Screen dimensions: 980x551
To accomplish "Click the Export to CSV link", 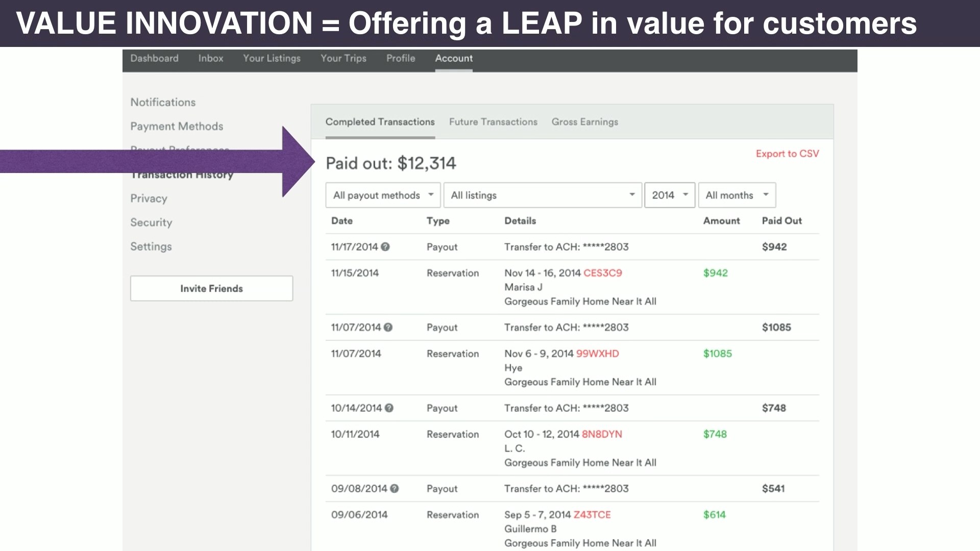I will click(788, 154).
